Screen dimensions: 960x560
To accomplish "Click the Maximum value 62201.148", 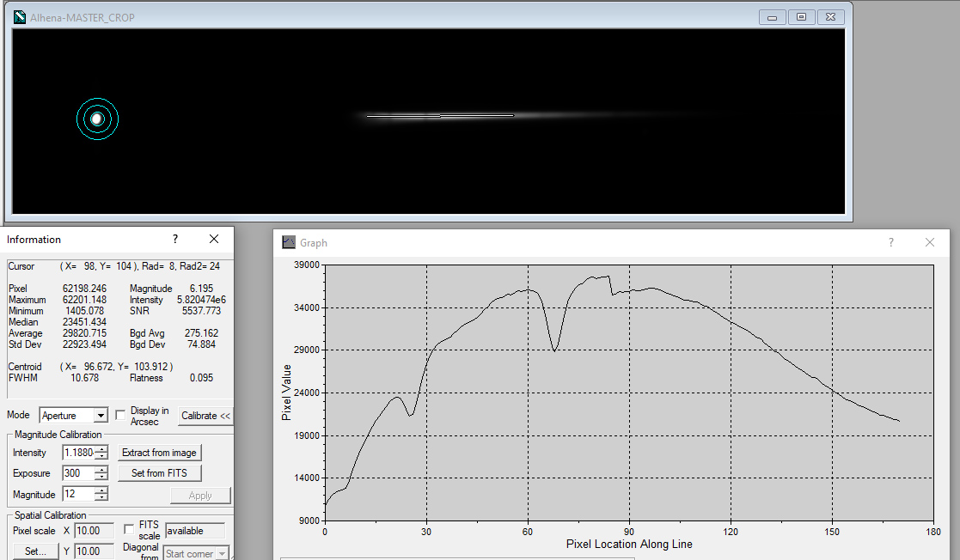I will [84, 300].
